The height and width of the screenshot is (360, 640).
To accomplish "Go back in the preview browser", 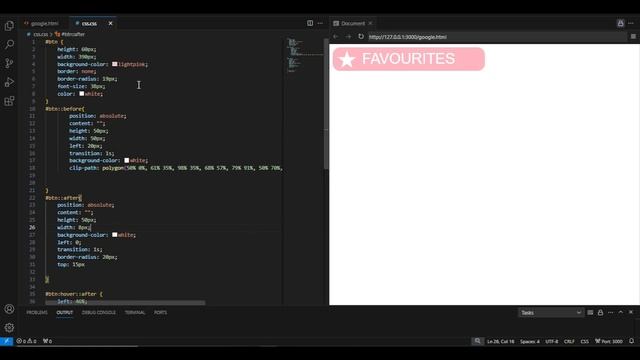I will pos(336,37).
